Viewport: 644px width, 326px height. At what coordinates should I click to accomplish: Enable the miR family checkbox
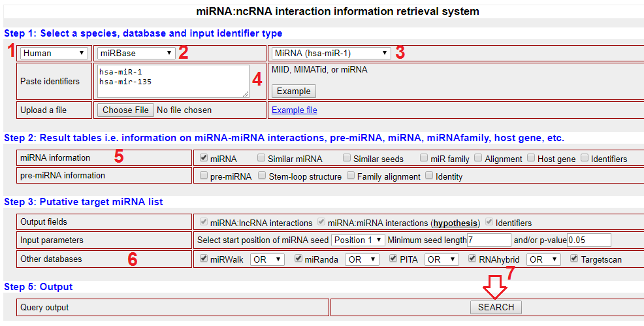tap(424, 158)
